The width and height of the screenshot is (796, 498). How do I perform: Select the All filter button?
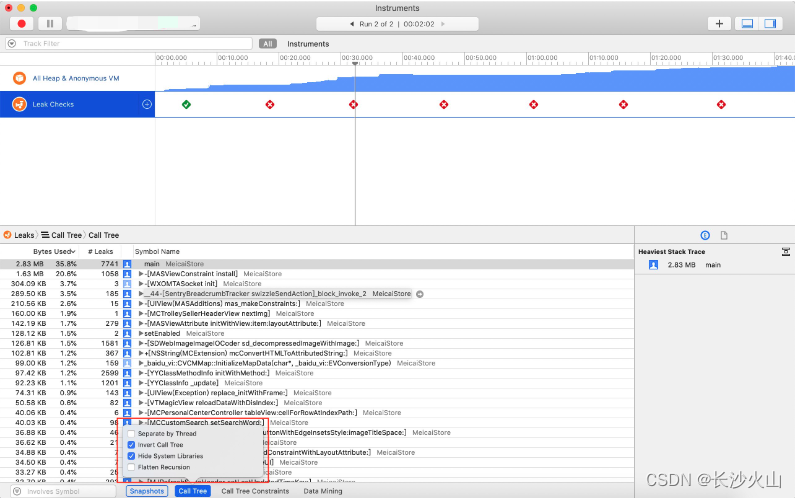pos(268,44)
